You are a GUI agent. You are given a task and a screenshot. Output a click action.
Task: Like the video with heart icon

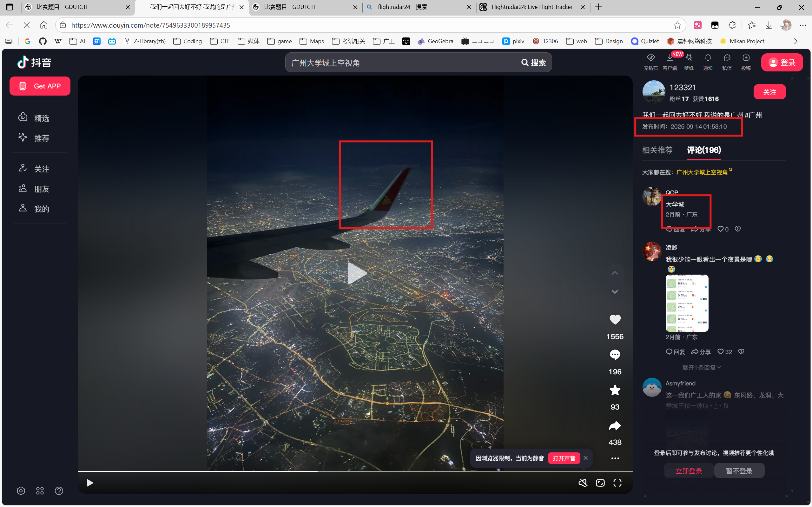615,320
